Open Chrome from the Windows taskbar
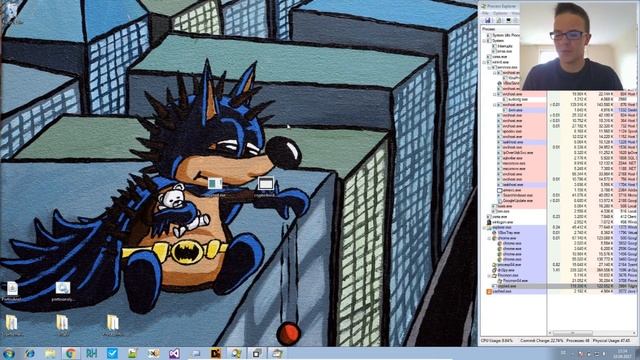This screenshot has height=360, width=640. [71, 353]
